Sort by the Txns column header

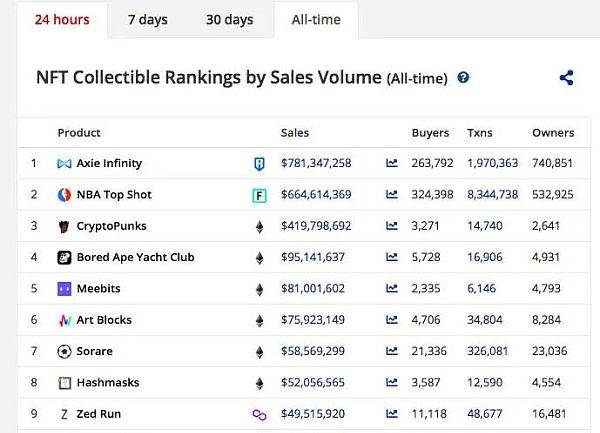(x=479, y=133)
